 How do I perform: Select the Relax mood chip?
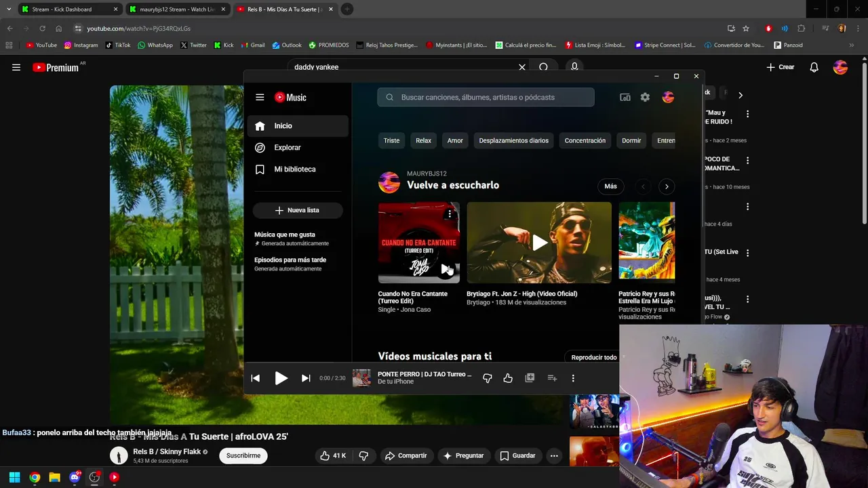[424, 141]
